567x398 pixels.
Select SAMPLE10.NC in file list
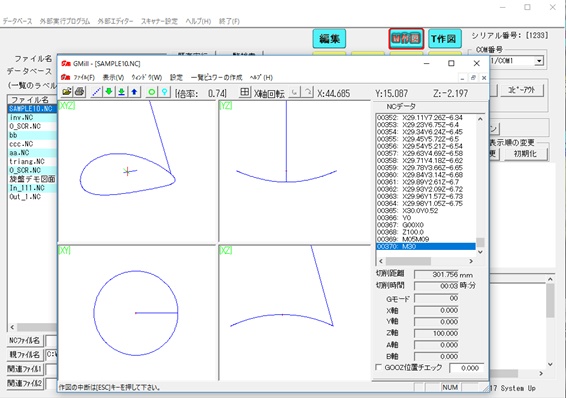pos(32,108)
